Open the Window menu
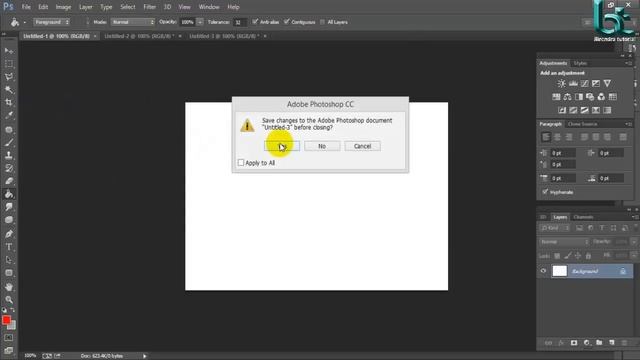 (209, 7)
